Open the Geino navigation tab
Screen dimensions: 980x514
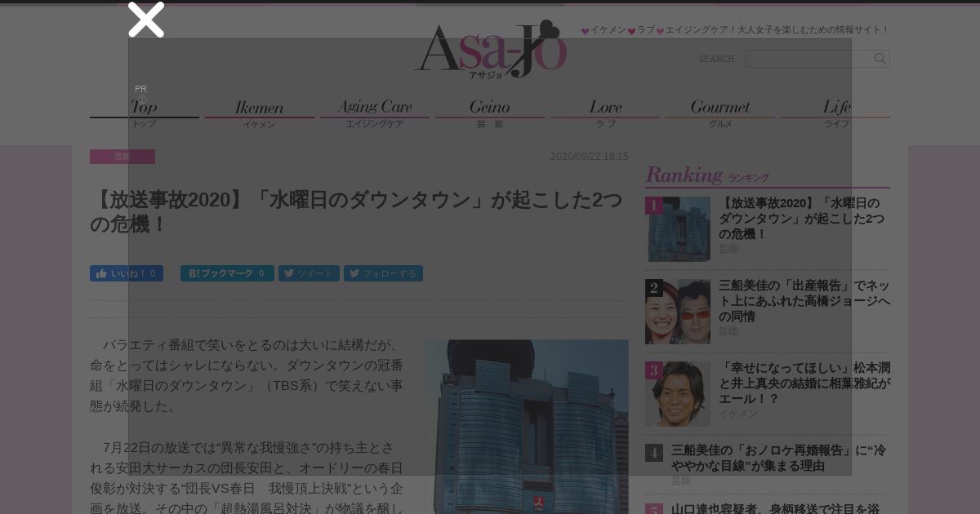pos(489,113)
